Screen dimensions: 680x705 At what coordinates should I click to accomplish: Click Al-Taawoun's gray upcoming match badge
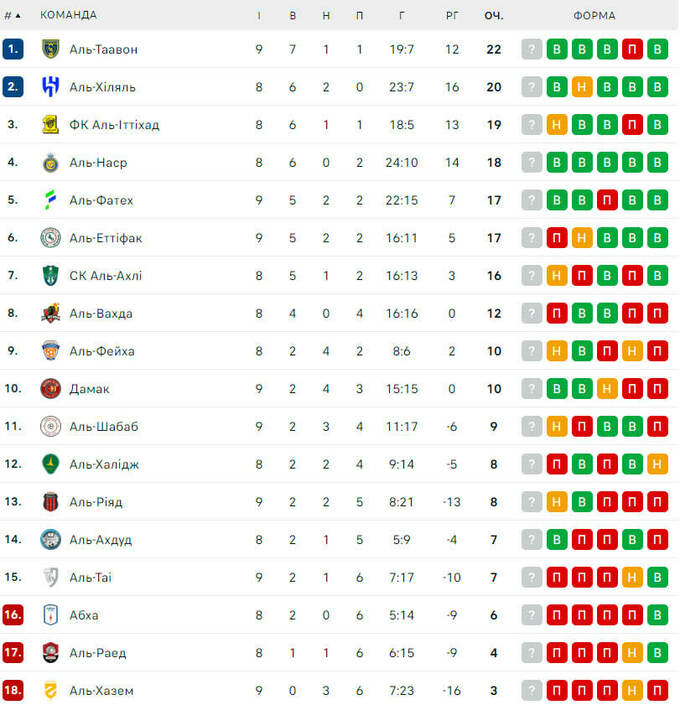click(x=532, y=49)
